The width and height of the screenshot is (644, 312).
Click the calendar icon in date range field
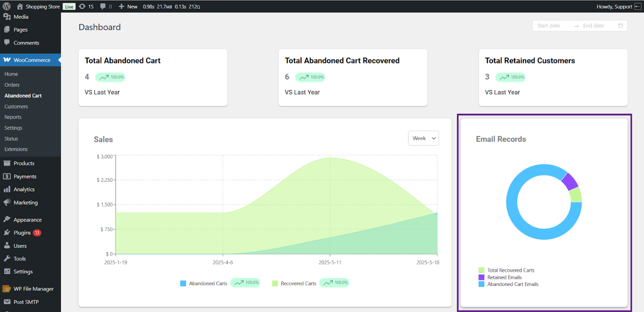621,26
